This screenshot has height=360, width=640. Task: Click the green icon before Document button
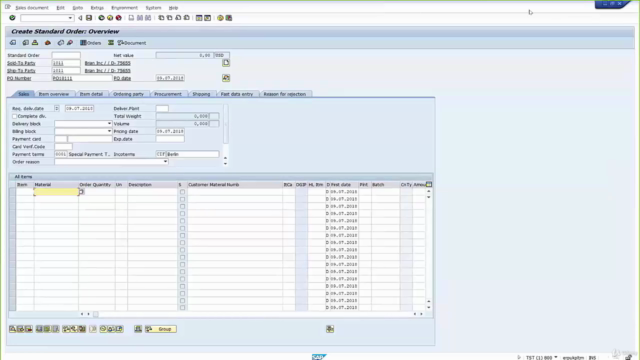coord(111,43)
